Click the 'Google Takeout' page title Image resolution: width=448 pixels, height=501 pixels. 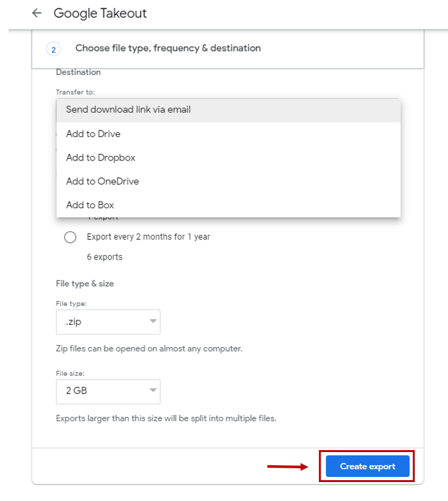click(x=100, y=13)
